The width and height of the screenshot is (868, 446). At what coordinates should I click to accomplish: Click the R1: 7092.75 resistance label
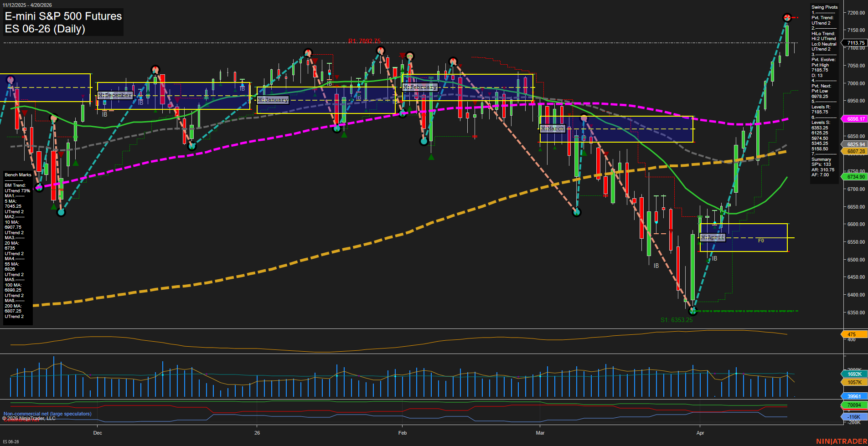[365, 41]
